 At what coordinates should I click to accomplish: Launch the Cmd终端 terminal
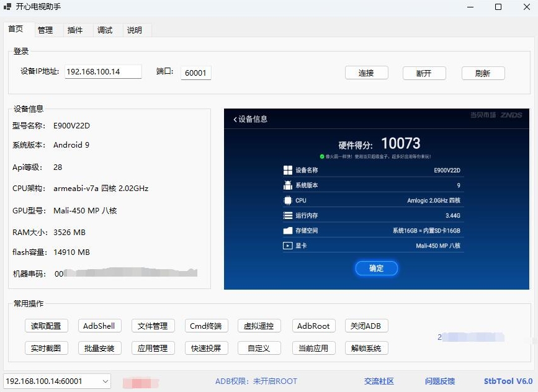[206, 326]
